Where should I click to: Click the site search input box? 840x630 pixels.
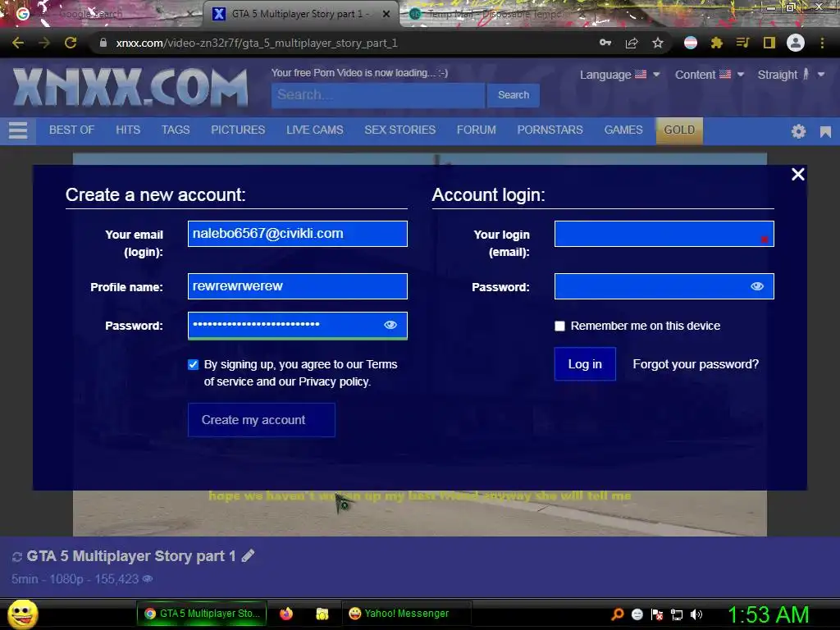[378, 95]
